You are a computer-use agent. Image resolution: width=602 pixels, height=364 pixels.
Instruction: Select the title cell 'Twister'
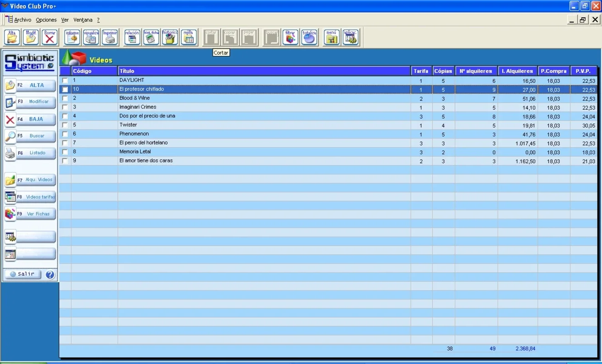tap(264, 125)
